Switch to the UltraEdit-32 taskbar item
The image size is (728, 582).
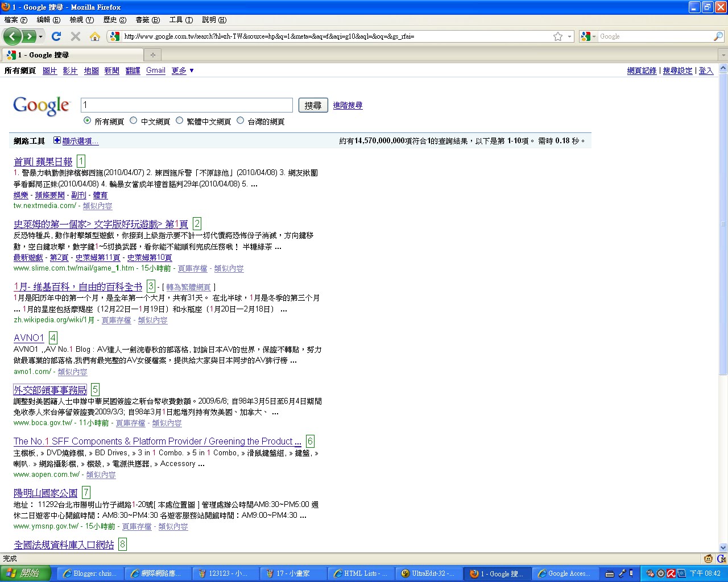pos(428,573)
